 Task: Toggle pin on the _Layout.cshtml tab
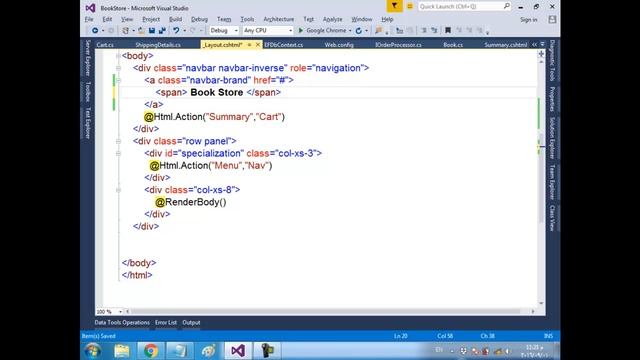[249, 45]
